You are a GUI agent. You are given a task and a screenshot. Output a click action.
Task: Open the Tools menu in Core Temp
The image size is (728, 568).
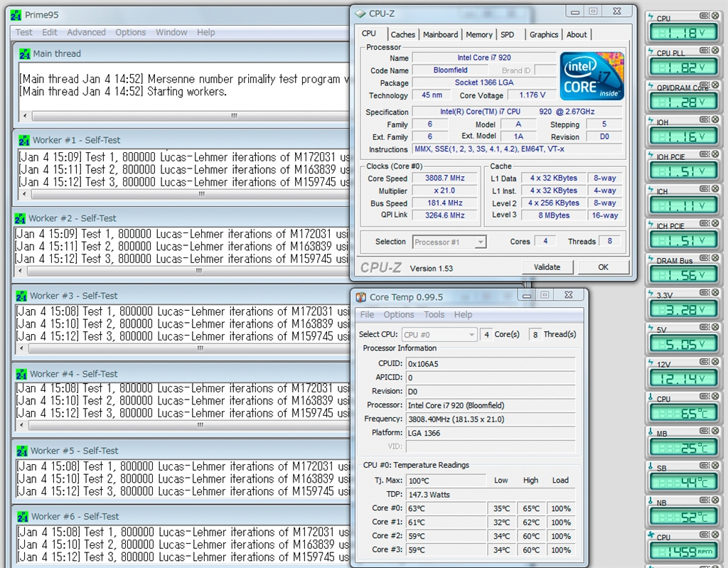tap(434, 314)
